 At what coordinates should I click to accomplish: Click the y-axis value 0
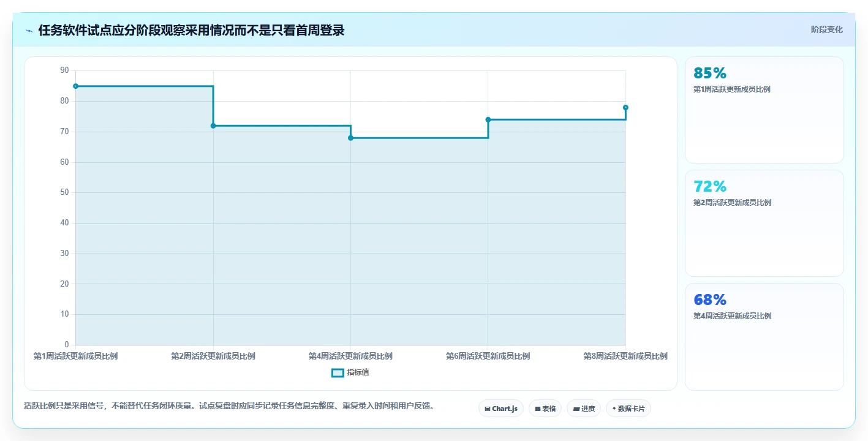coord(67,345)
